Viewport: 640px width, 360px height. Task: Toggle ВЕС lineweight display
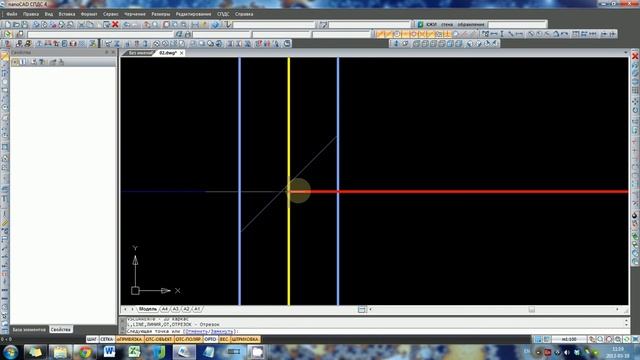tap(224, 339)
